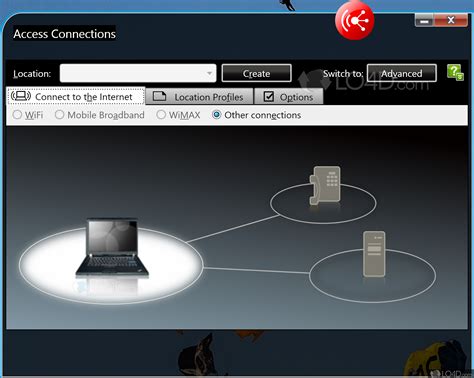
Task: Click the laptop computer icon
Action: pyautogui.click(x=112, y=248)
